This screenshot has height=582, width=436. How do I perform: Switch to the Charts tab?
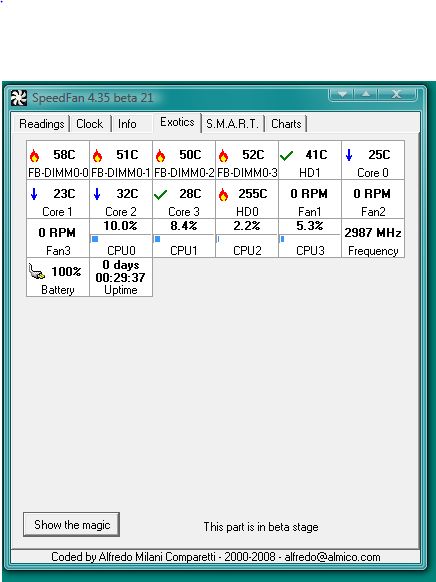286,124
